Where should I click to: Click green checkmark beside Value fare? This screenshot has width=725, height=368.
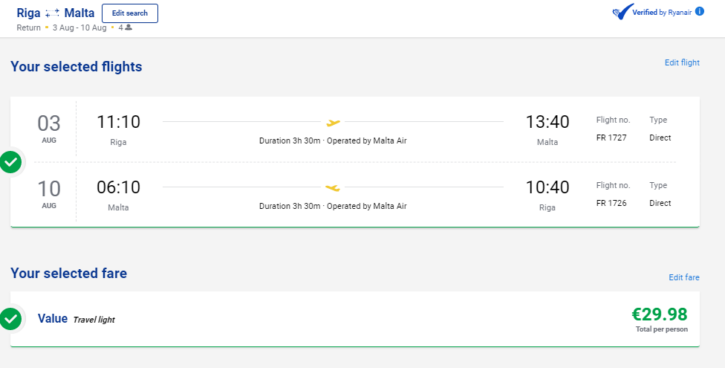(11, 319)
